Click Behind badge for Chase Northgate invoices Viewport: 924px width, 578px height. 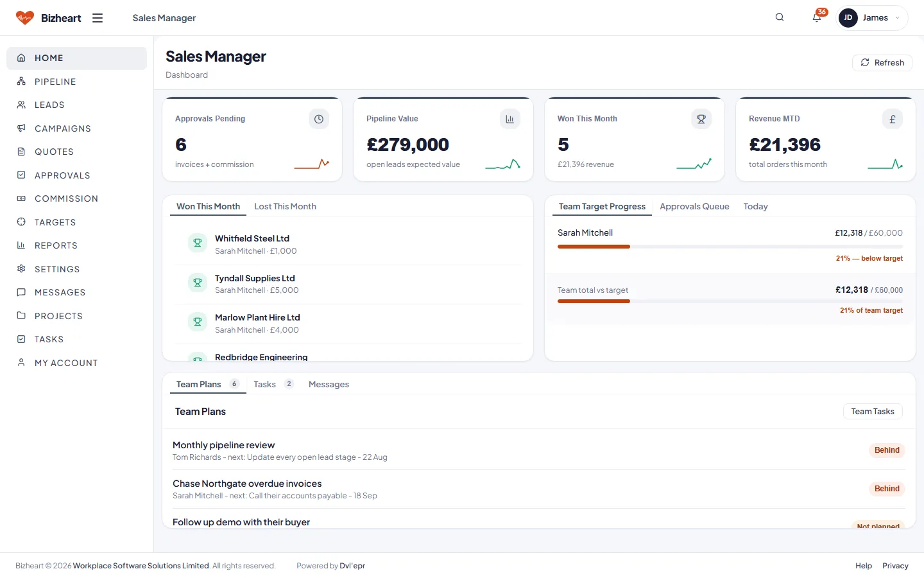tap(887, 489)
